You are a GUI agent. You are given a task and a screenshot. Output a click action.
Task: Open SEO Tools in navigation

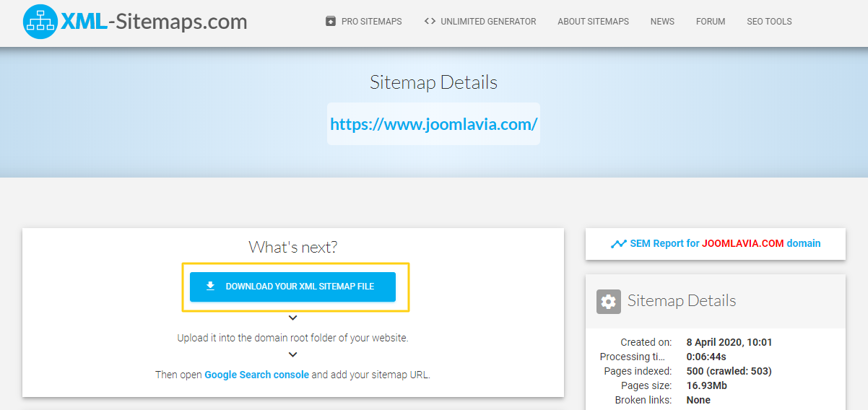coord(769,22)
